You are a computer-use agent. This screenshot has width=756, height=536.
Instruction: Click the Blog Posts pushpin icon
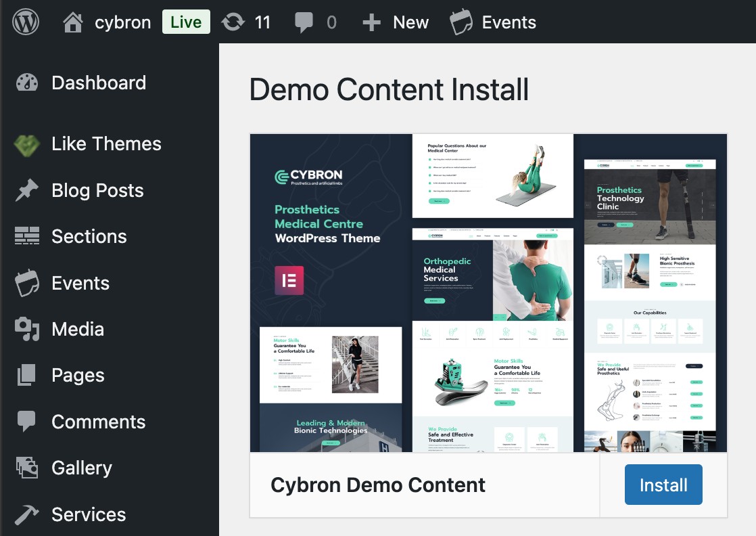(27, 190)
